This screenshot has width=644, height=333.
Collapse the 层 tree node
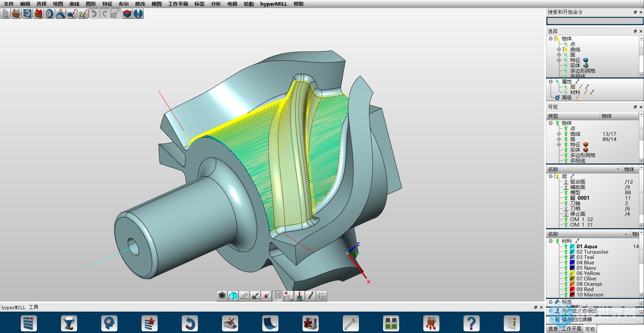tap(551, 177)
